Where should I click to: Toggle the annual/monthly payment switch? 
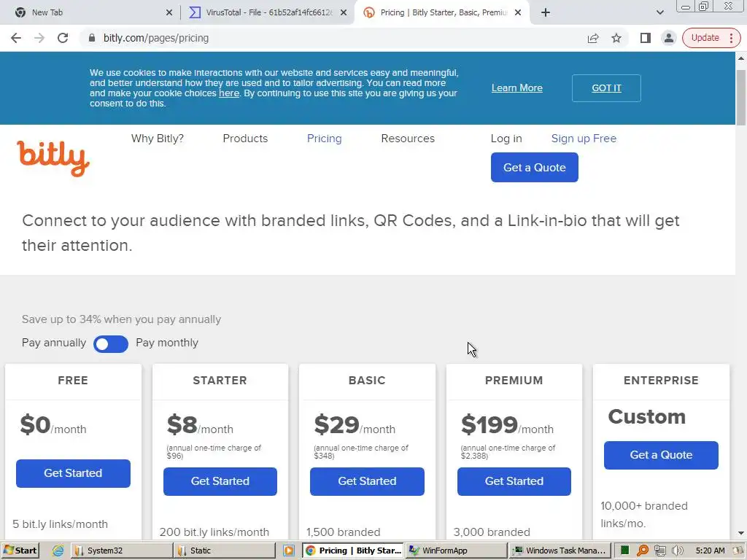point(111,344)
